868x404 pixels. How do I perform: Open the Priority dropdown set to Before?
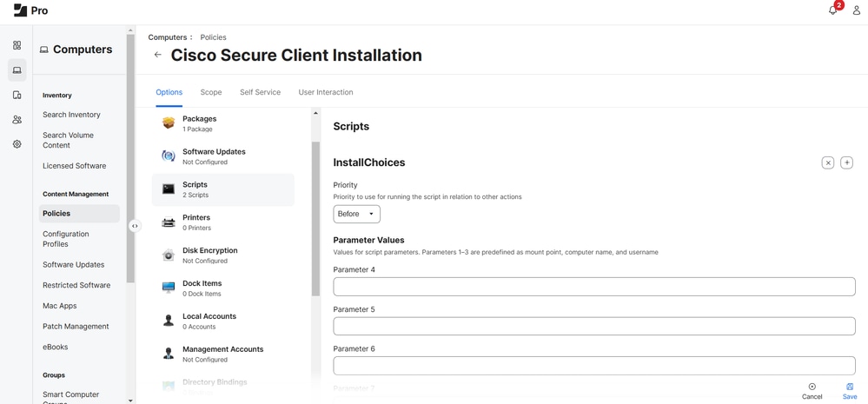pyautogui.click(x=356, y=214)
